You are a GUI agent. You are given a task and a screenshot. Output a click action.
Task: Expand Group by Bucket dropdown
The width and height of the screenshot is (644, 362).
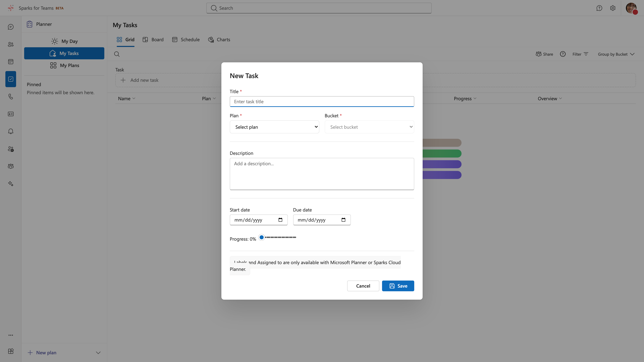click(x=616, y=54)
